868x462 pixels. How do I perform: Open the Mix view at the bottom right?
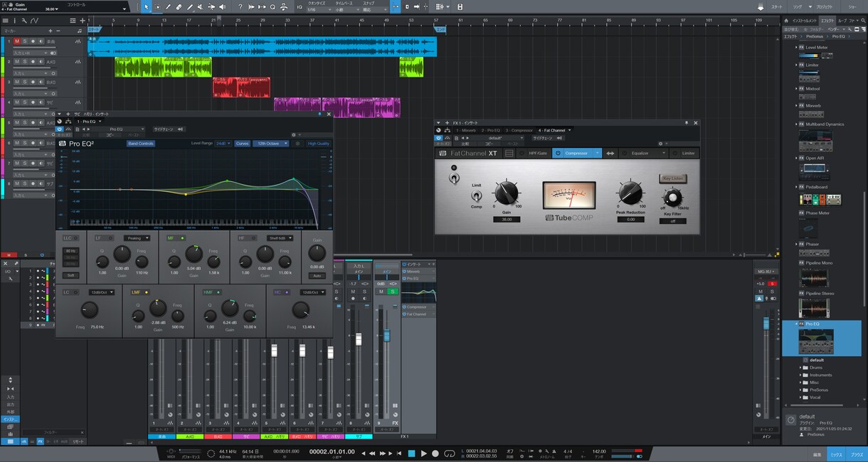836,453
